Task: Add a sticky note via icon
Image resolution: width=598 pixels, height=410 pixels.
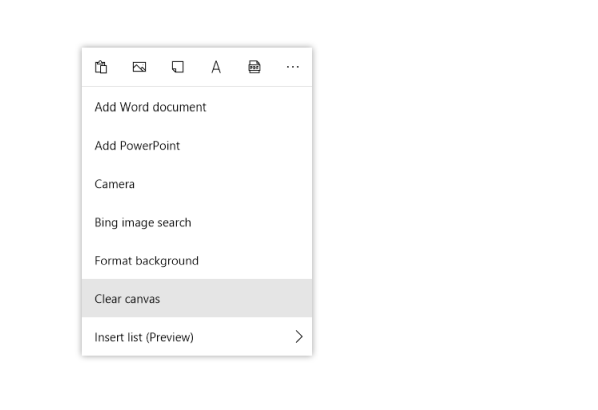Action: point(178,67)
